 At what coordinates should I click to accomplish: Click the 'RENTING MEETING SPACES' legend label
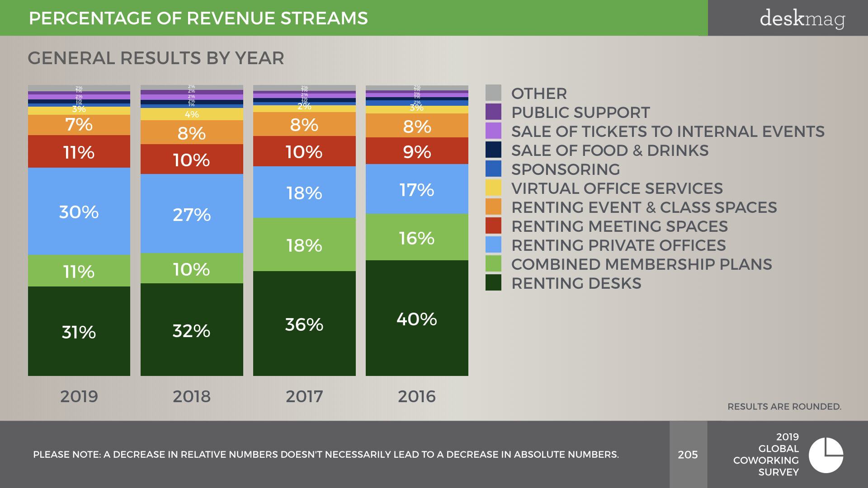coord(620,226)
